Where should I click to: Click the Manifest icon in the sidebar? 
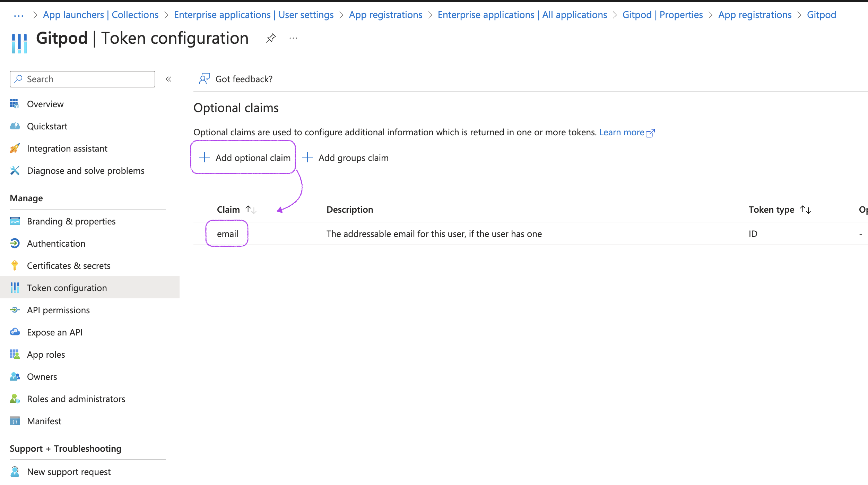[15, 421]
